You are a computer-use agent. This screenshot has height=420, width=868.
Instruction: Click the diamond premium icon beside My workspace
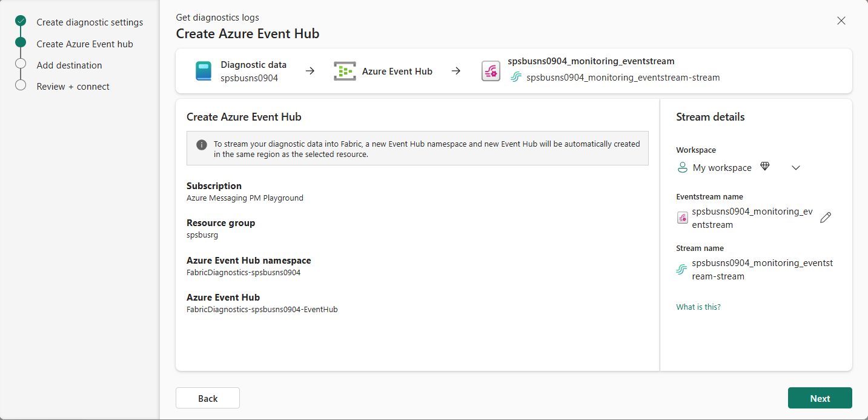coord(764,167)
